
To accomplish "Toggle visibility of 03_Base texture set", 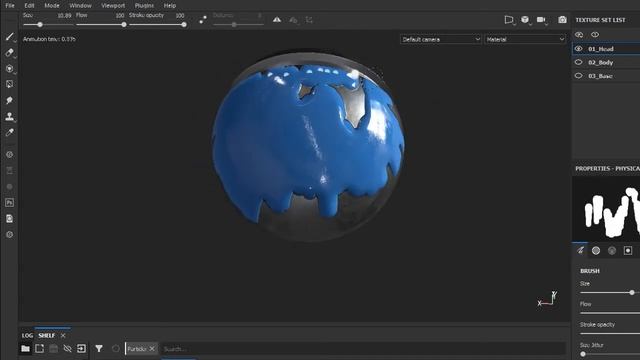I will click(578, 76).
